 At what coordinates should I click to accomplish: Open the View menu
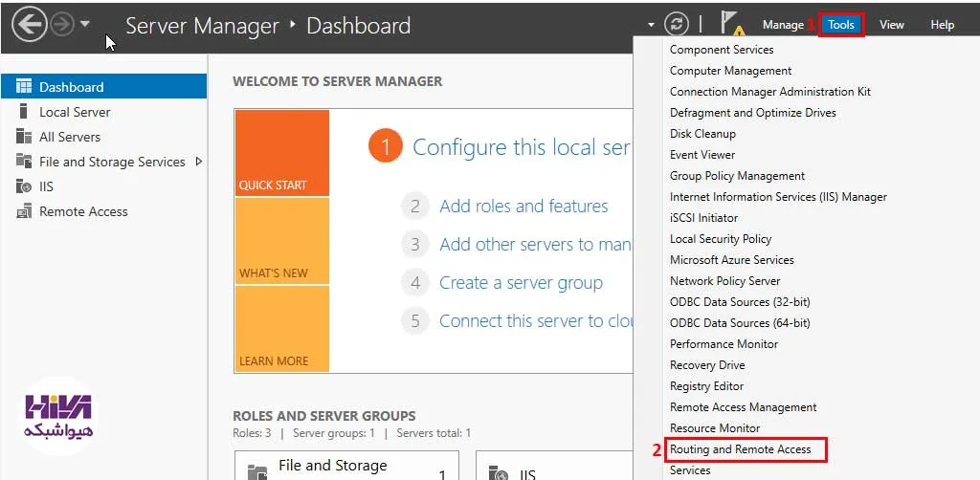tap(892, 25)
